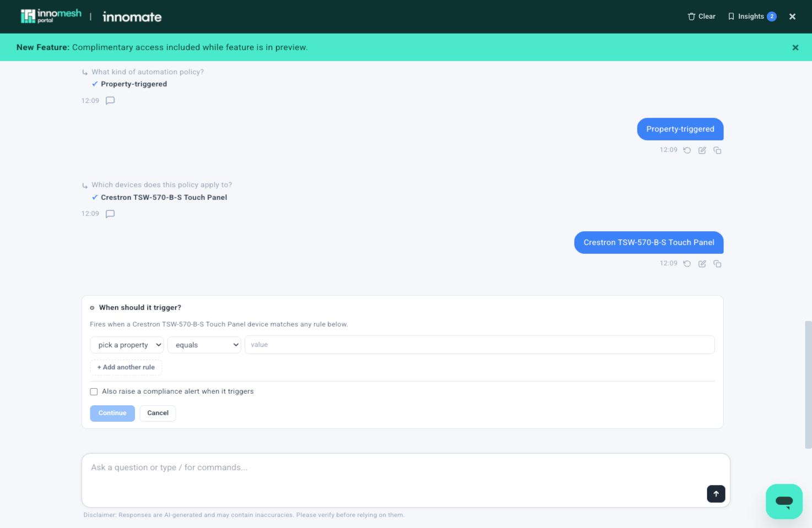
Task: Click the Continue button
Action: click(x=112, y=413)
